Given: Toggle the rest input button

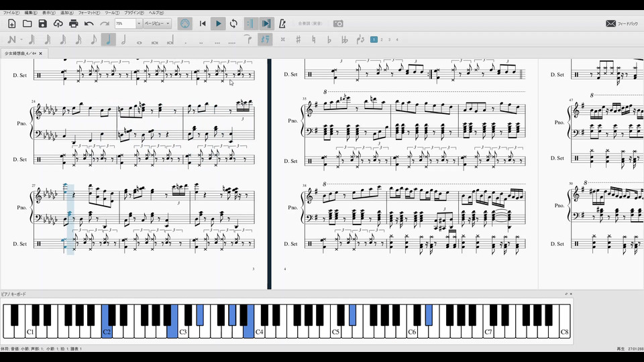Looking at the screenshot, I should tap(266, 40).
